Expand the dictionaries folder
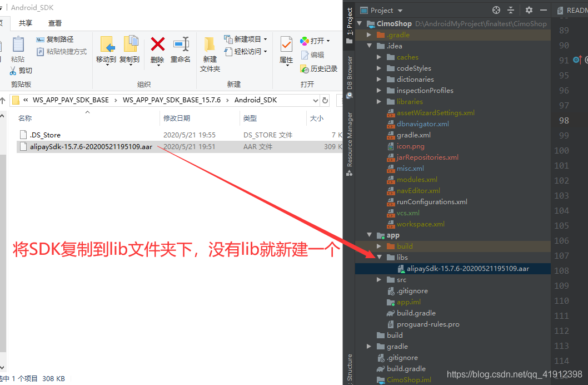This screenshot has height=385, width=588. tap(378, 79)
